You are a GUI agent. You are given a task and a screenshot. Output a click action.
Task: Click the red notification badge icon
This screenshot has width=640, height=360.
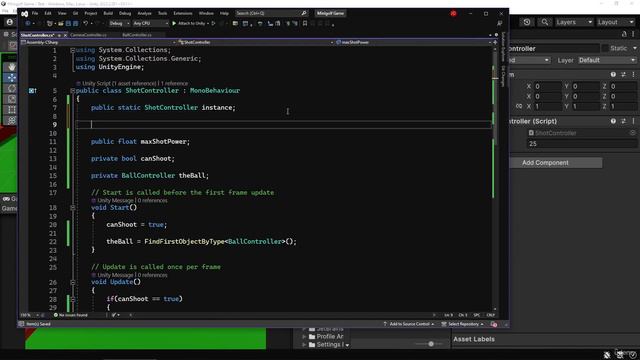(453, 13)
